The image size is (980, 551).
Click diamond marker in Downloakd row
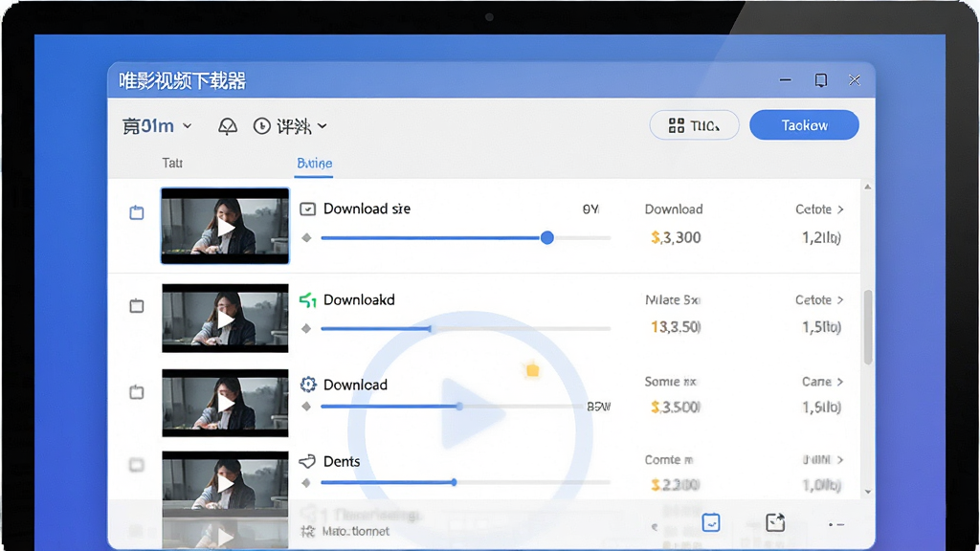click(306, 328)
